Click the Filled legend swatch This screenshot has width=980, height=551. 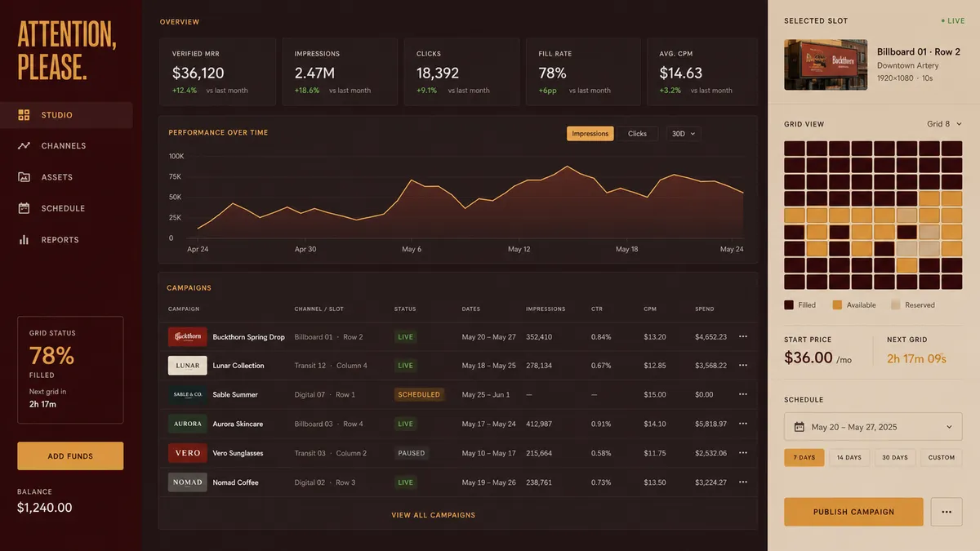[x=789, y=305]
